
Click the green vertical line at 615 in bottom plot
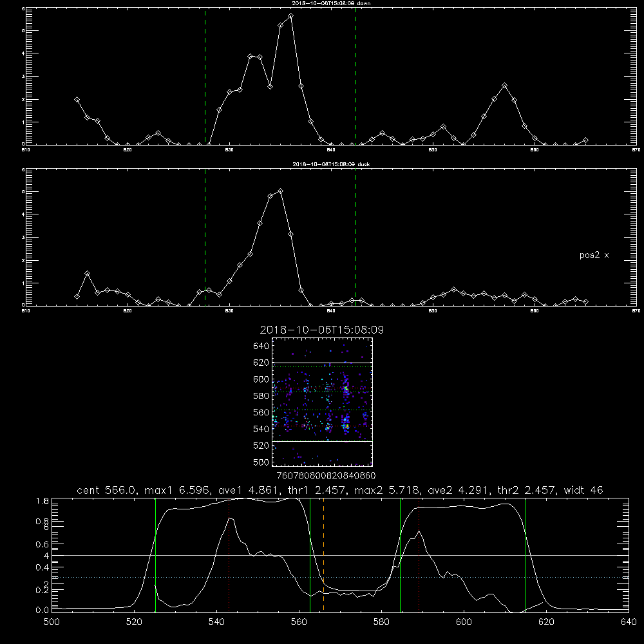(x=526, y=555)
